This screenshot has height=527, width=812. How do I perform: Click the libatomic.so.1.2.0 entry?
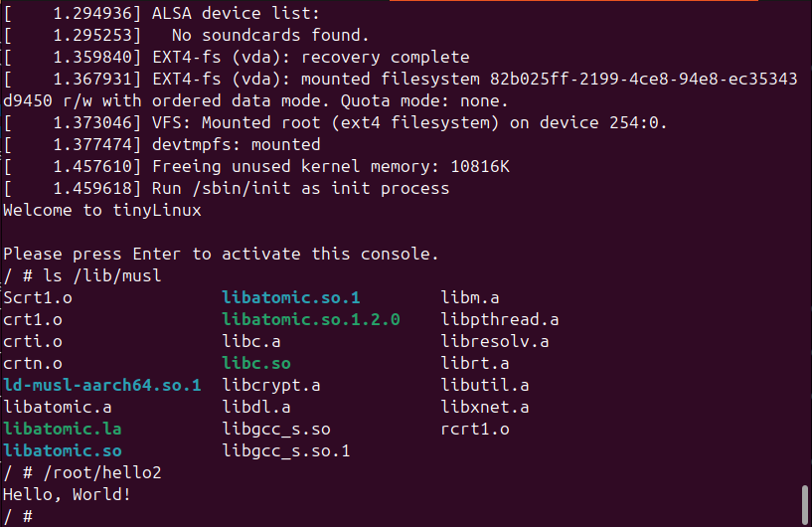point(311,319)
